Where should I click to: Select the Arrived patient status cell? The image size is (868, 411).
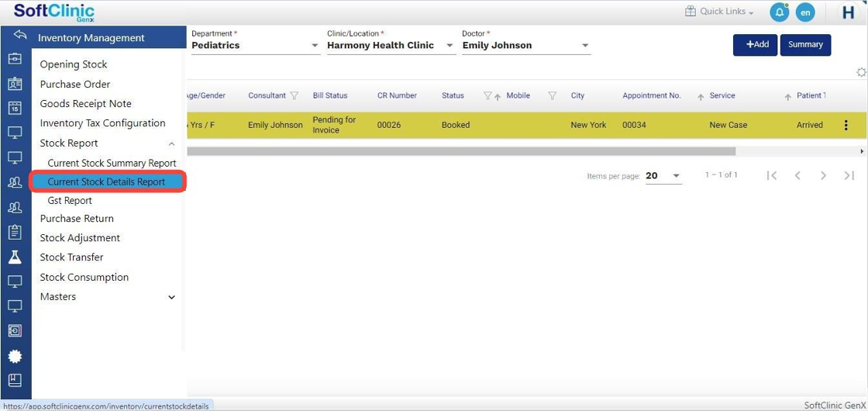point(809,125)
